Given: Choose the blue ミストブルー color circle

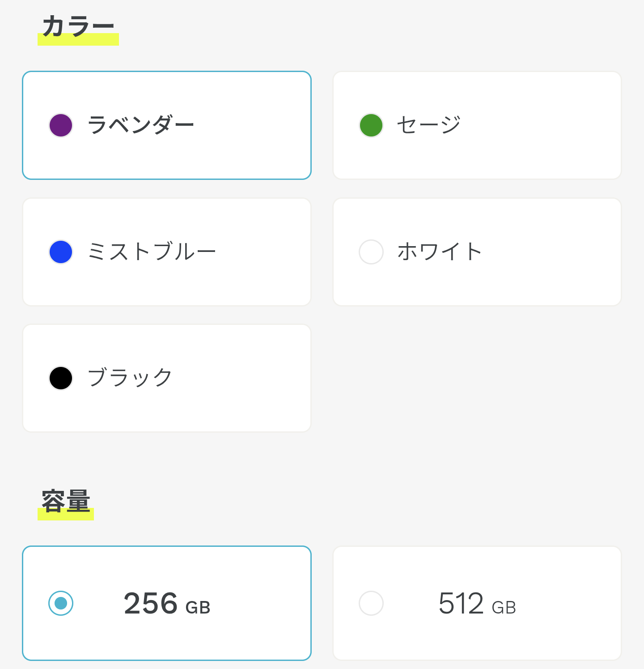Looking at the screenshot, I should pos(61,252).
